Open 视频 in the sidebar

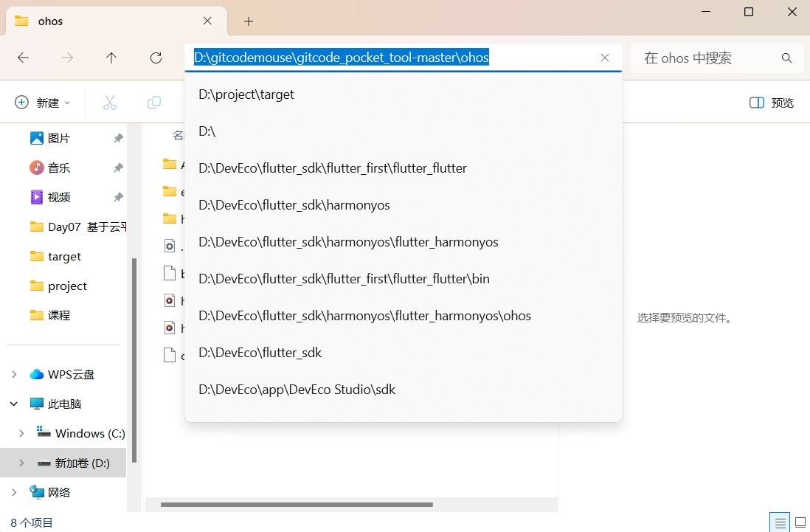pos(58,197)
